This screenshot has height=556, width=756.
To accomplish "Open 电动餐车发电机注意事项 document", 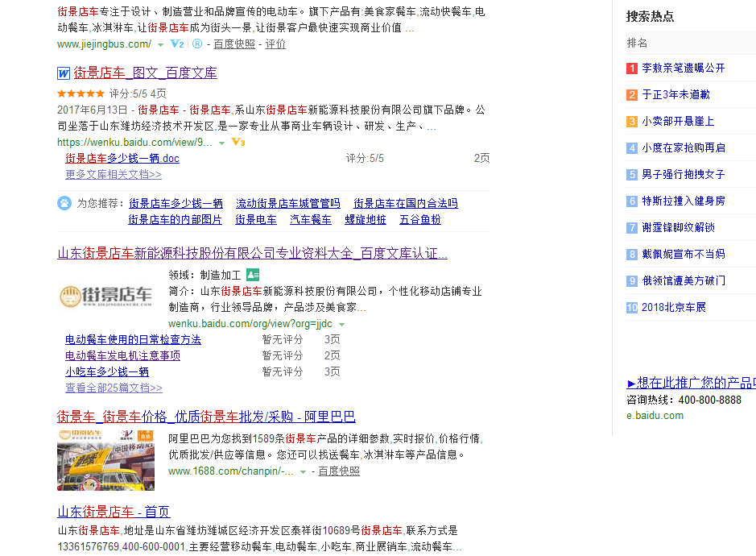I will click(x=122, y=355).
